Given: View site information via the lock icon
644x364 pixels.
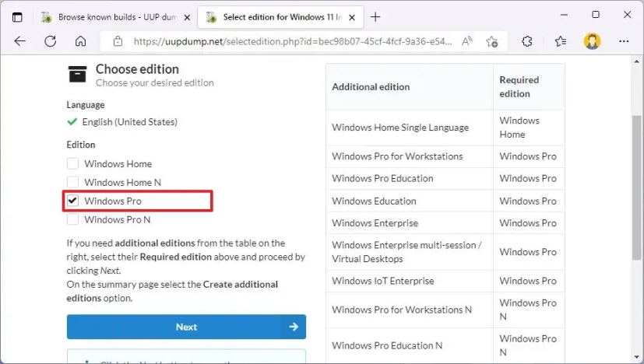Looking at the screenshot, I should click(118, 41).
